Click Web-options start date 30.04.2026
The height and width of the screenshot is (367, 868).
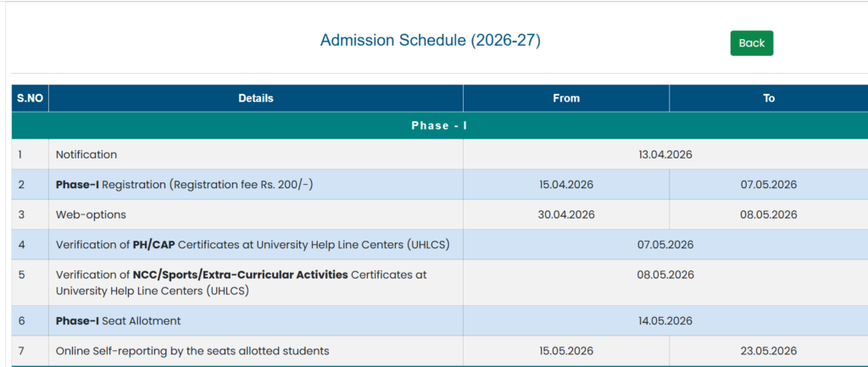point(565,214)
